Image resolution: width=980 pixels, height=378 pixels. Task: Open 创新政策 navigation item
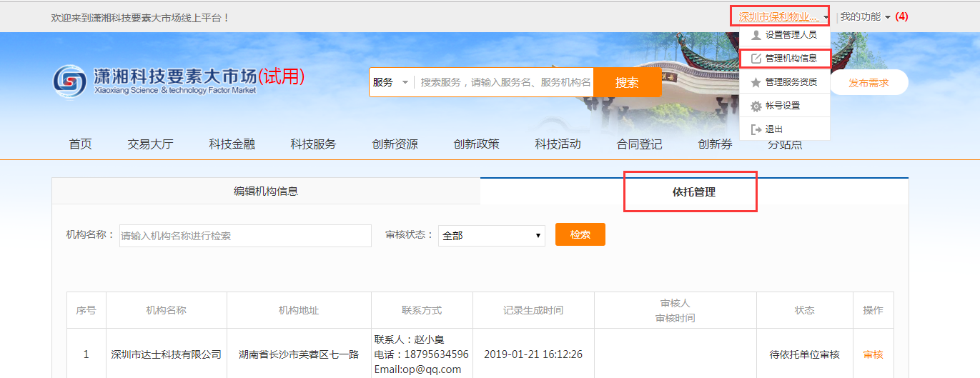477,144
